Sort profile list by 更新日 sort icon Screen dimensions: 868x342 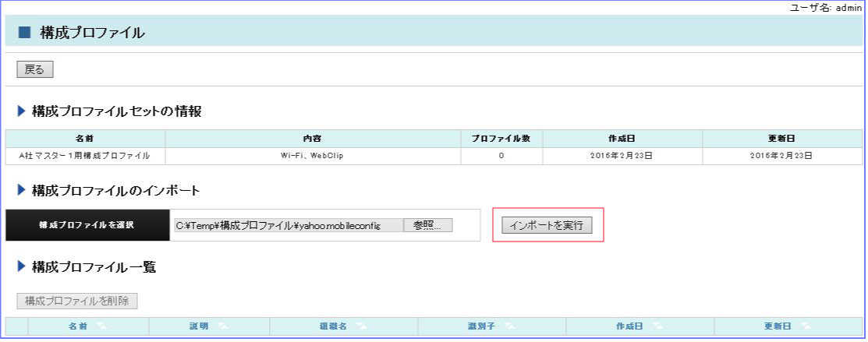(x=806, y=326)
